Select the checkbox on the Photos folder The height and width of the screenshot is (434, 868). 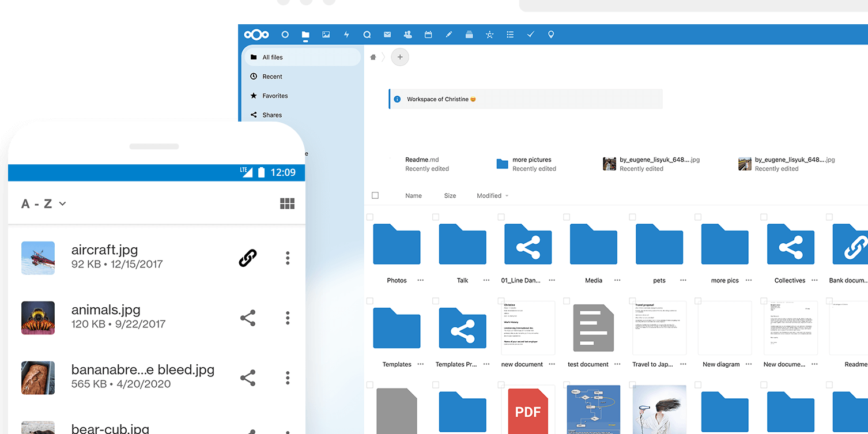[370, 217]
